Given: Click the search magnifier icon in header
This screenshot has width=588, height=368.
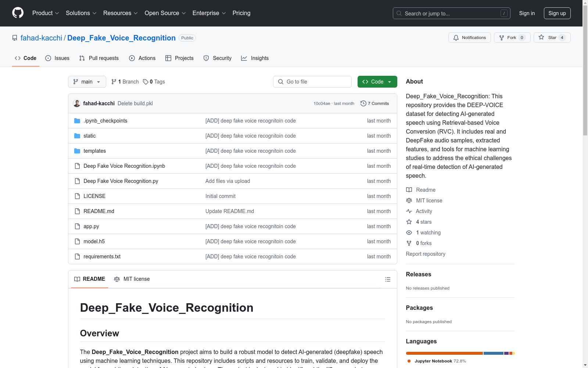Looking at the screenshot, I should pyautogui.click(x=399, y=13).
